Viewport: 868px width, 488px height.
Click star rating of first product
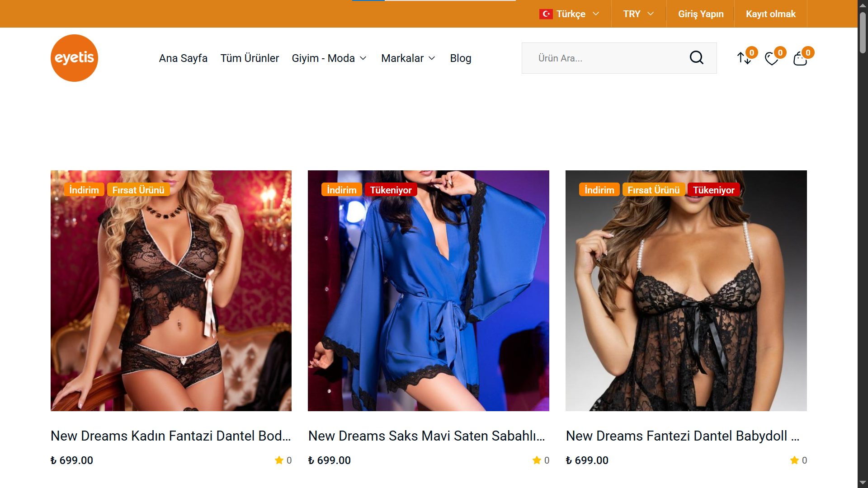tap(279, 460)
